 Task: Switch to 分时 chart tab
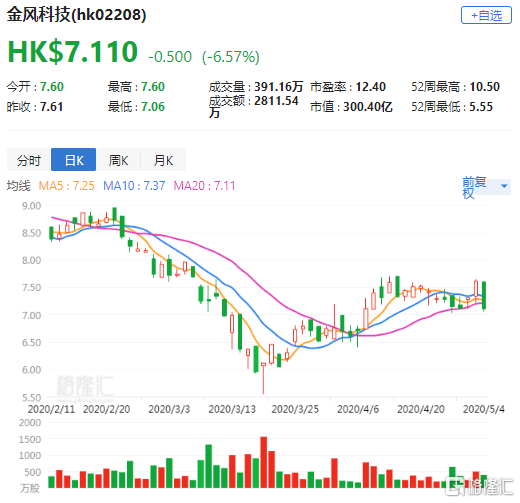point(29,160)
